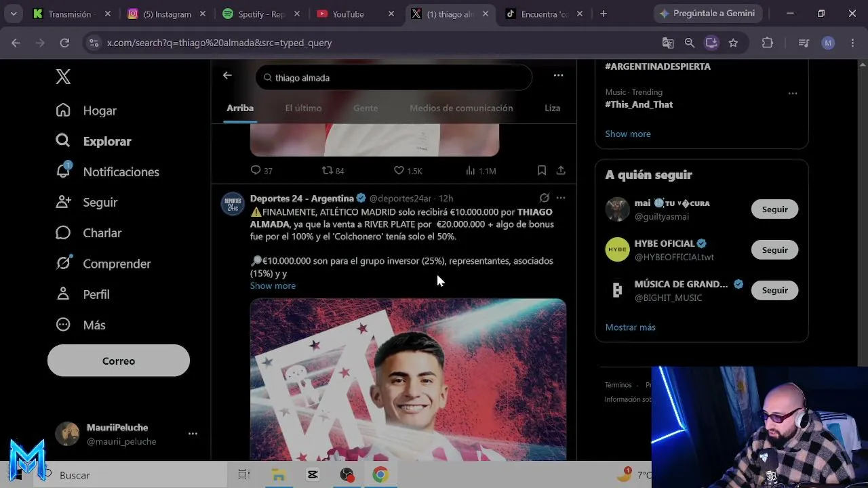This screenshot has width=868, height=488.
Task: Click the translate page icon
Action: [x=668, y=43]
